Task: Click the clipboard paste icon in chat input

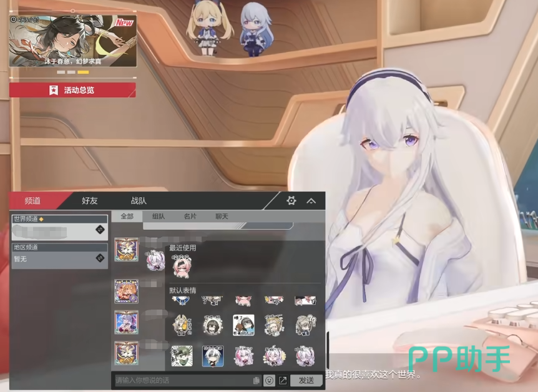Action: pyautogui.click(x=257, y=380)
